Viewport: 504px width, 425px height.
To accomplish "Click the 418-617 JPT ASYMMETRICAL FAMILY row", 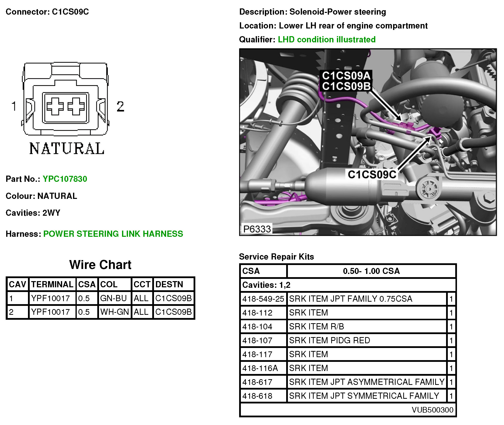I will coord(366,382).
